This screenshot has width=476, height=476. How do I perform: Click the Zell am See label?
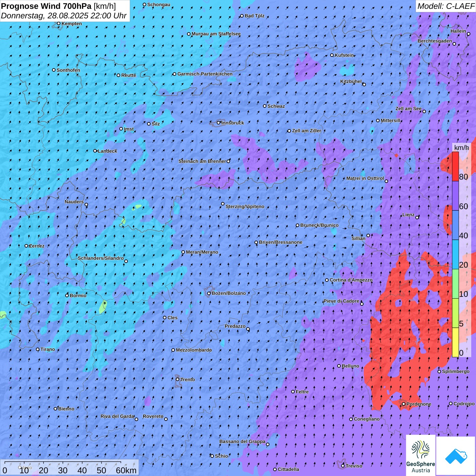point(408,108)
